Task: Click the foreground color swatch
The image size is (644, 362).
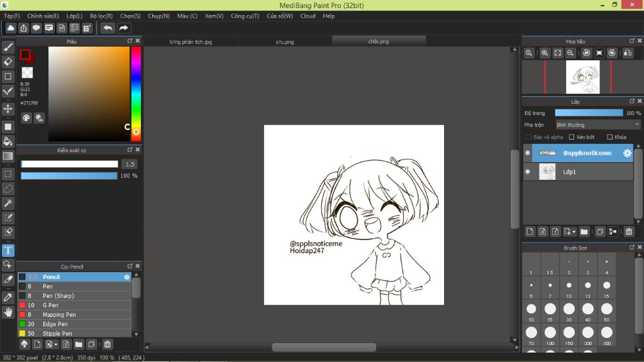Action: (x=25, y=54)
